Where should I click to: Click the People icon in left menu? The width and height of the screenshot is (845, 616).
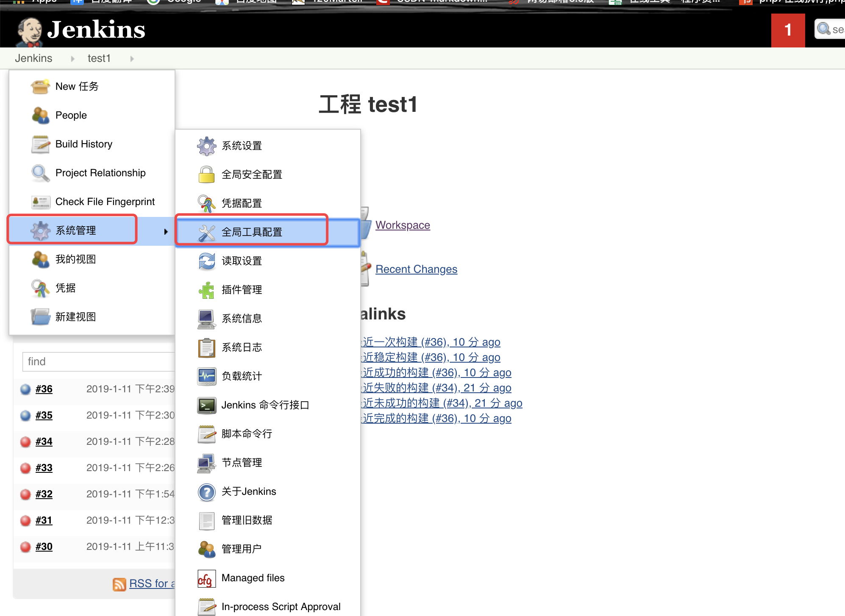tap(40, 115)
